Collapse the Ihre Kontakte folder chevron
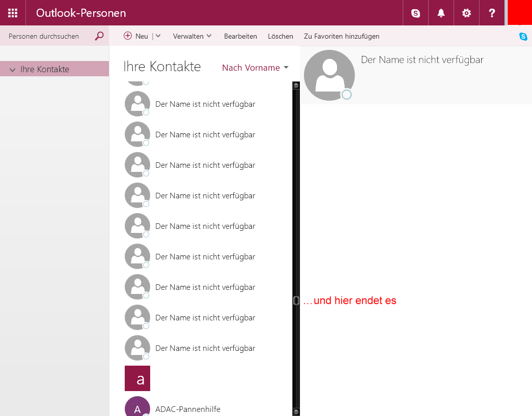 (x=12, y=70)
